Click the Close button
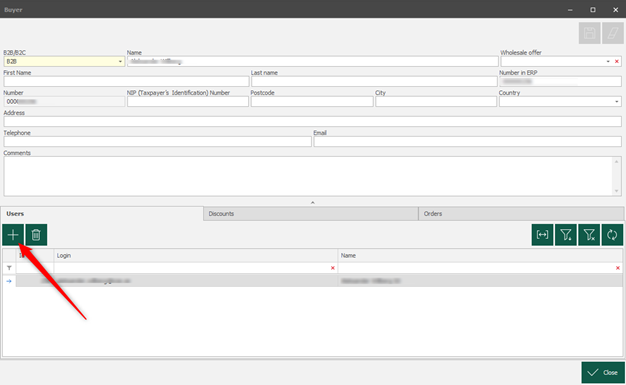Viewport: 626px width, 385px height. 603,373
